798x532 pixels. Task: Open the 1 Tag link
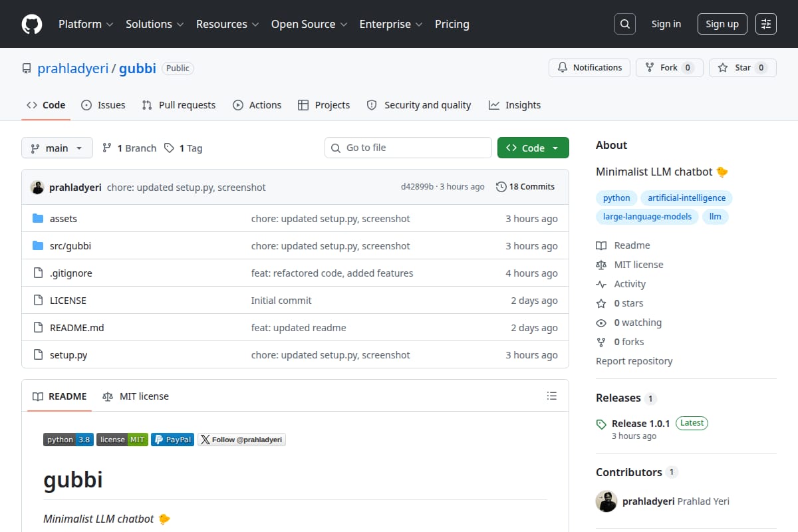click(183, 148)
